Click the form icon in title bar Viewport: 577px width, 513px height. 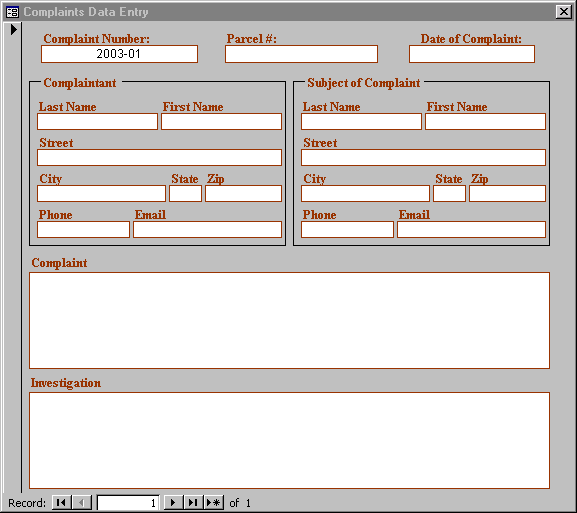[12, 12]
